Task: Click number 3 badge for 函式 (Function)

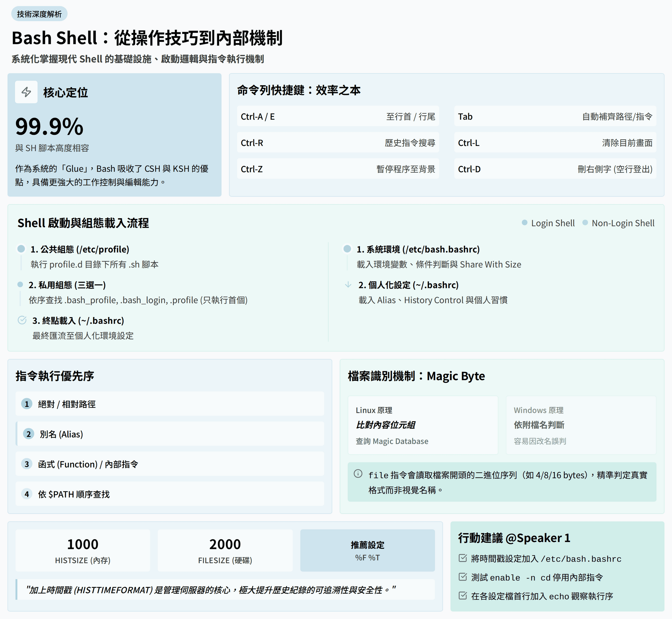Action: click(x=27, y=464)
